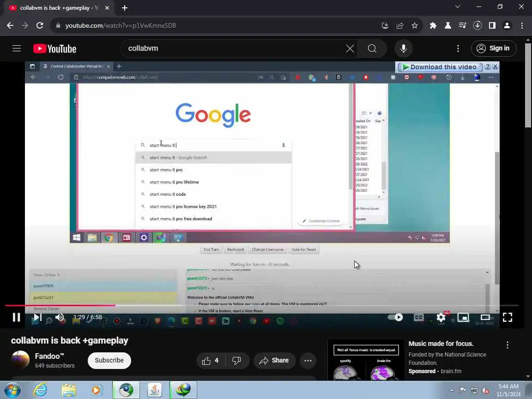Open help on download bar
Viewport: 532px width, 399px height.
[488, 67]
